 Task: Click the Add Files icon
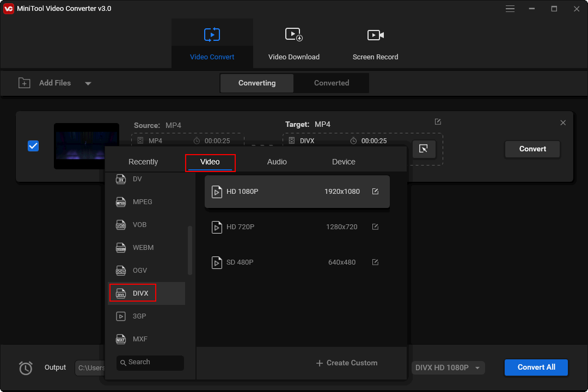point(24,83)
